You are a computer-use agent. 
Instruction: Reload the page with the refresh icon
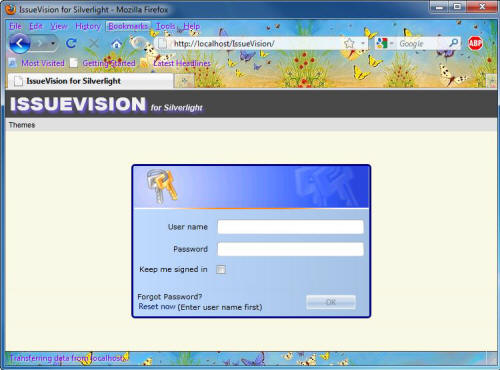71,43
